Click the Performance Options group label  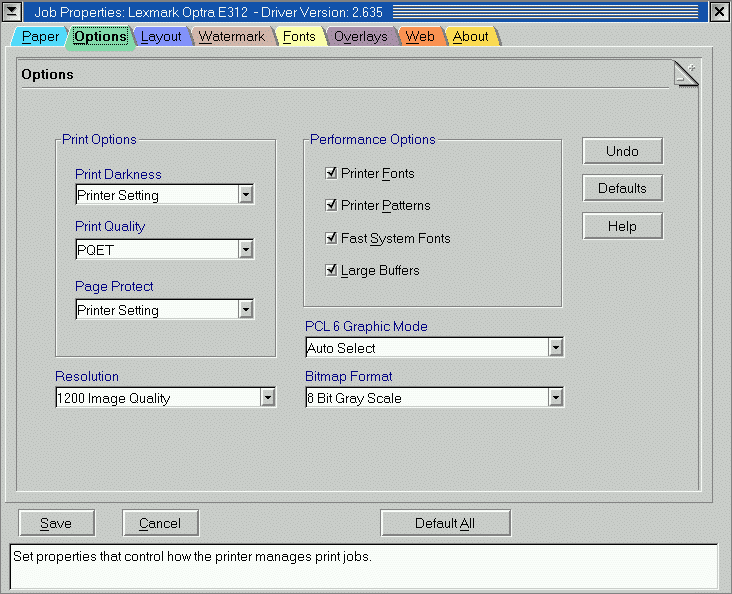pyautogui.click(x=373, y=139)
